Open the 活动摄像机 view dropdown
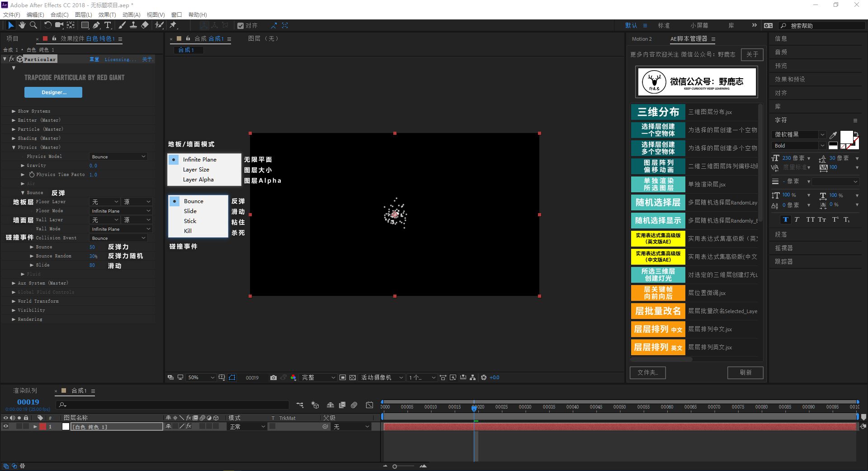Viewport: 868px width, 471px height. click(x=382, y=377)
